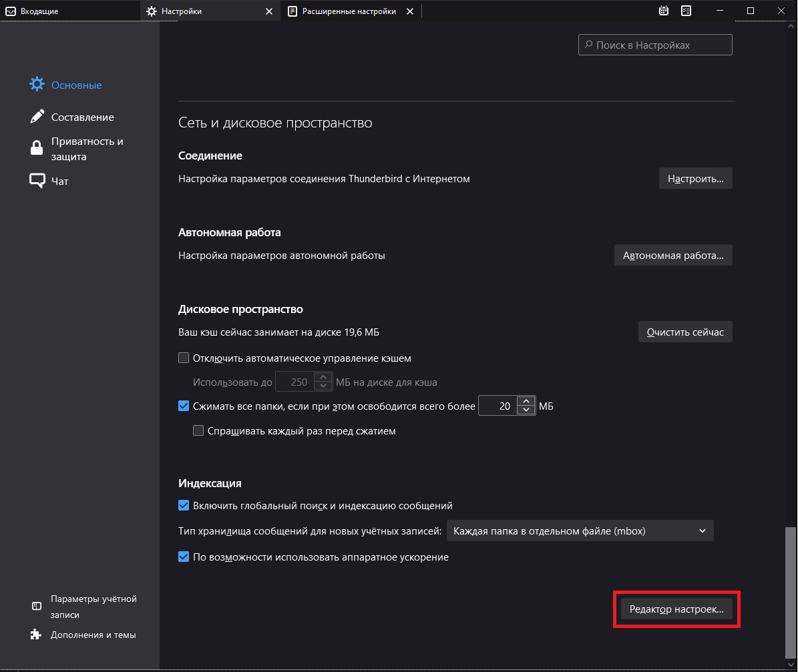Expand the message store type dropdown
Image resolution: width=798 pixels, height=672 pixels.
[580, 531]
